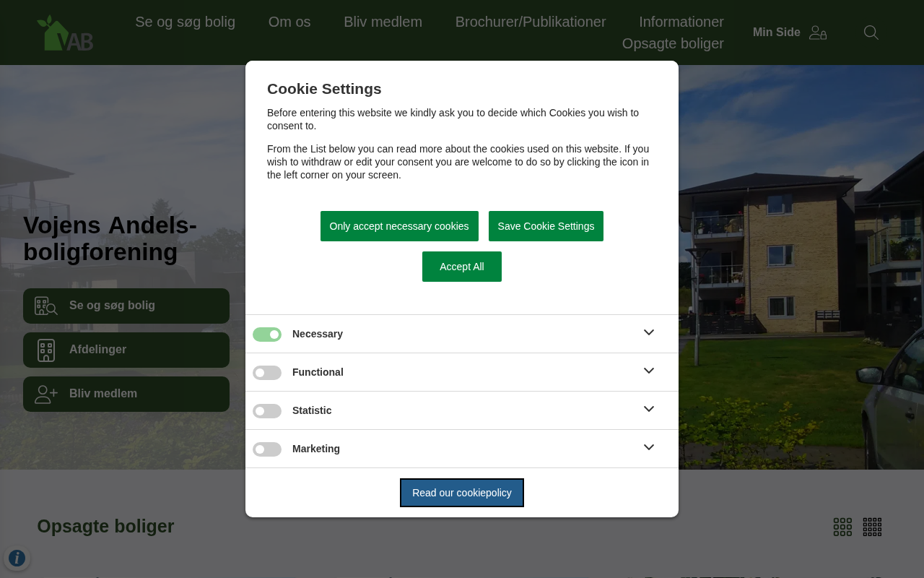Enable the Marketing cookies switch
The height and width of the screenshot is (578, 924).
point(267,449)
